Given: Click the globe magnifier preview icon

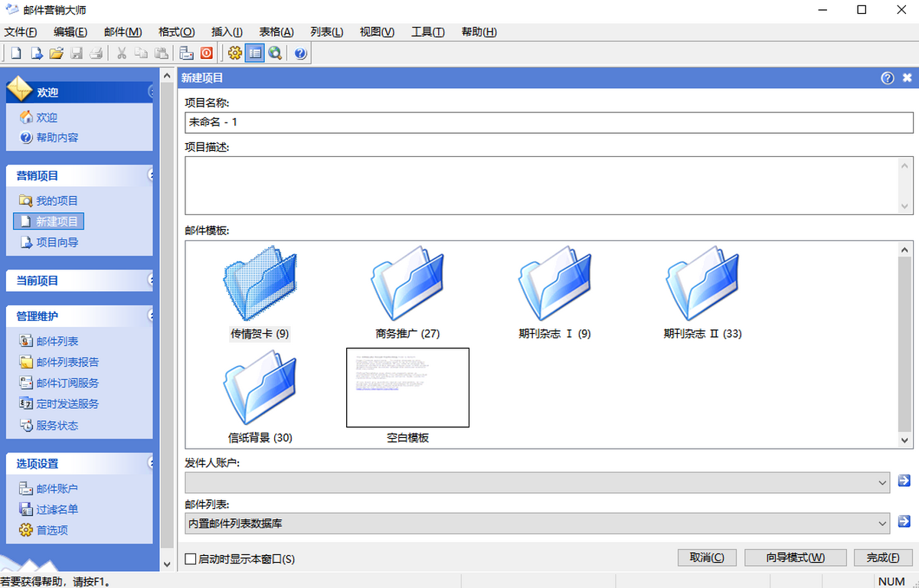Looking at the screenshot, I should 275,54.
